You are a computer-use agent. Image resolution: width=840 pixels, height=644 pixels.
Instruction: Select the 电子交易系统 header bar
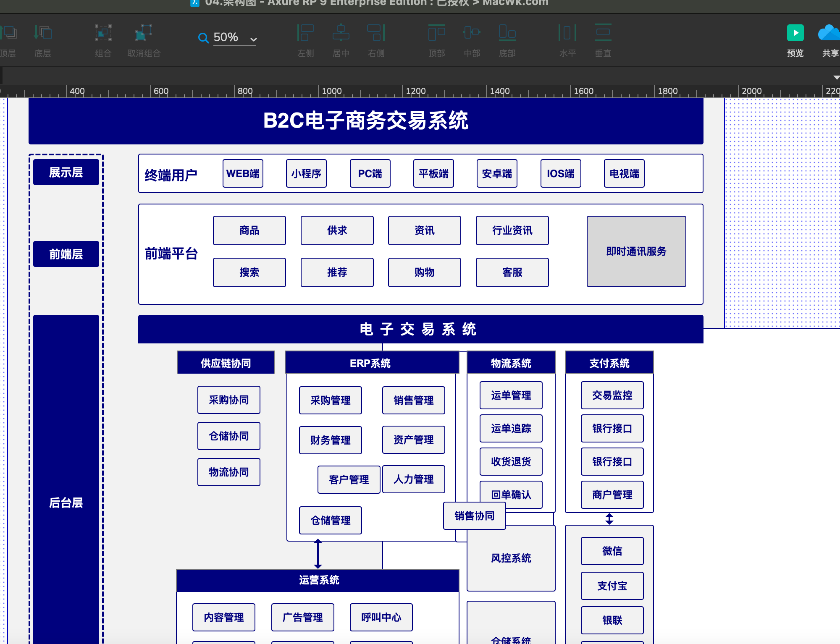(421, 329)
